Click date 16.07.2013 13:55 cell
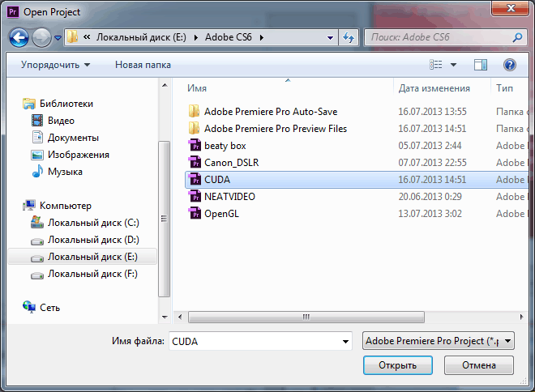535x392 pixels. click(x=432, y=112)
